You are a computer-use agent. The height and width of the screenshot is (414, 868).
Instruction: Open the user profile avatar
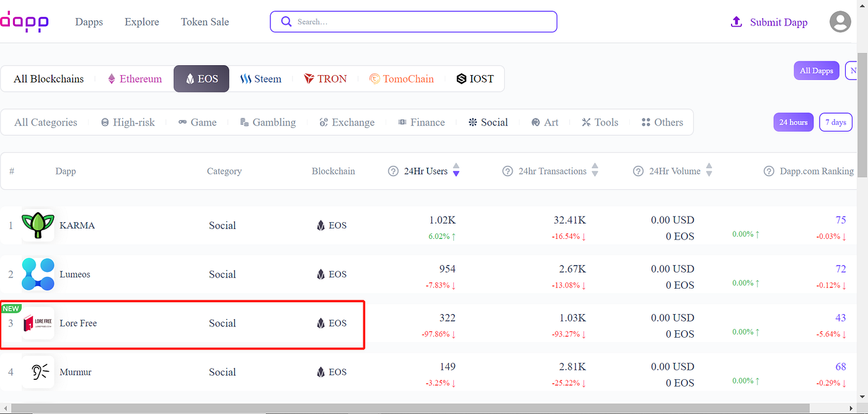(x=840, y=22)
